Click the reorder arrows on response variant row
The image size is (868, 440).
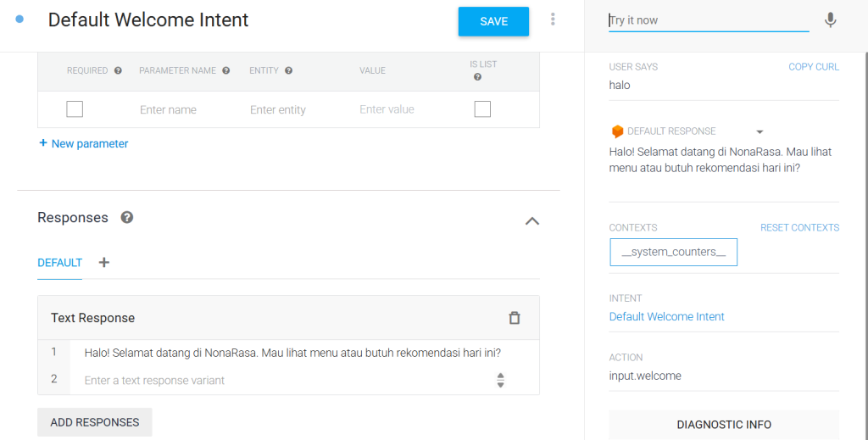click(500, 381)
